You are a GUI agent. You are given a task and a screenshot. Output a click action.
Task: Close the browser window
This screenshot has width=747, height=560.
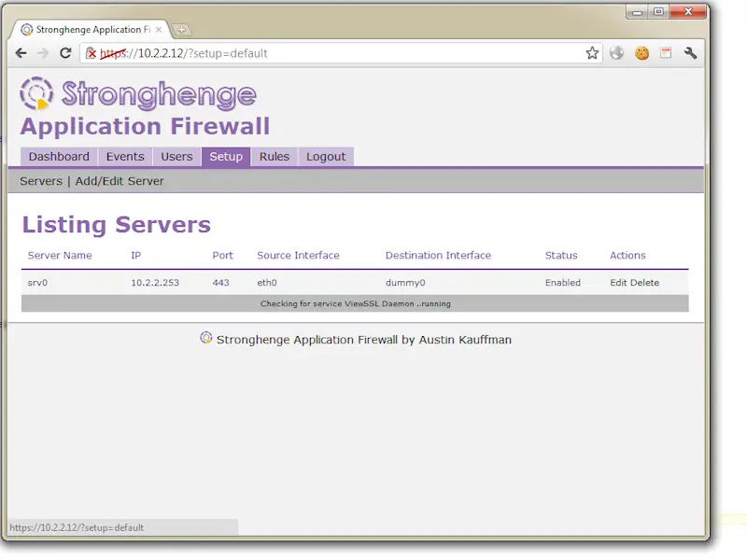pos(688,12)
